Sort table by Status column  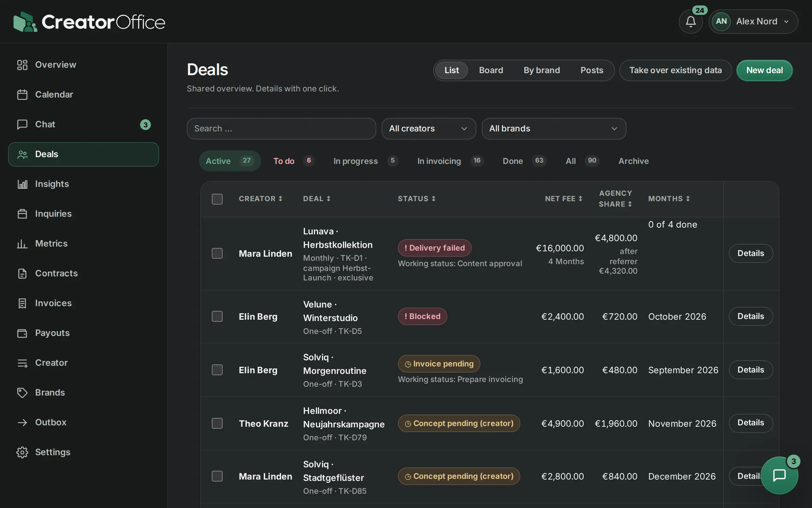coord(416,199)
